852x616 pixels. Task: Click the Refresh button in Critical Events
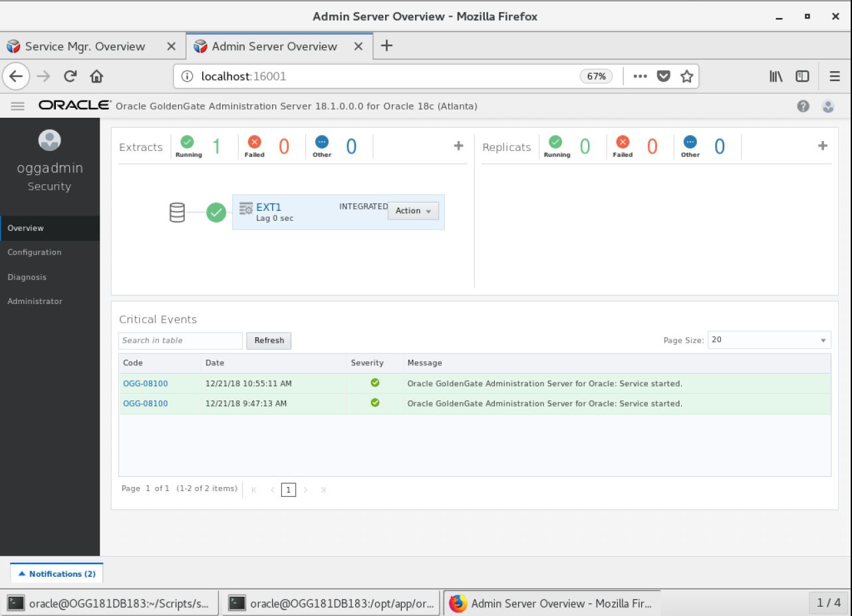click(269, 341)
